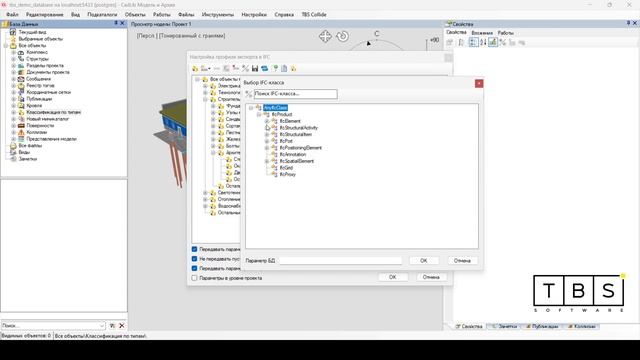Collapse the root AnyIfcClass node
The image size is (640, 360).
tap(251, 108)
